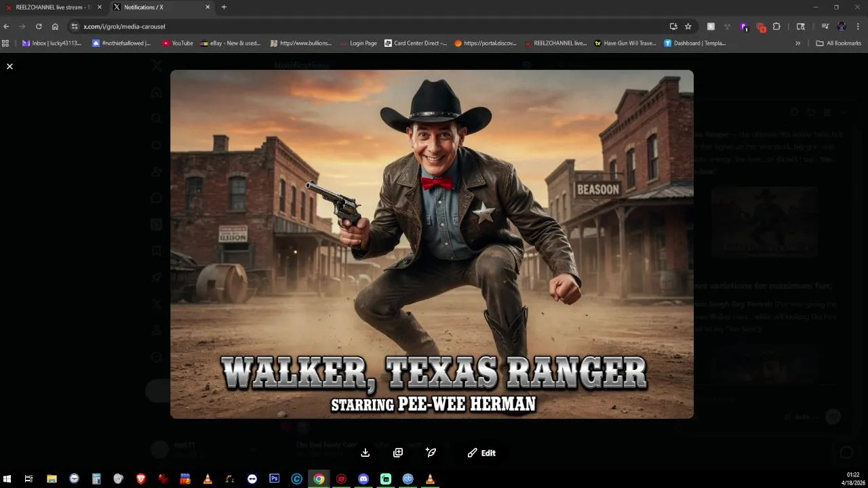Open the Pee-wee Herman poster image

coord(432,244)
